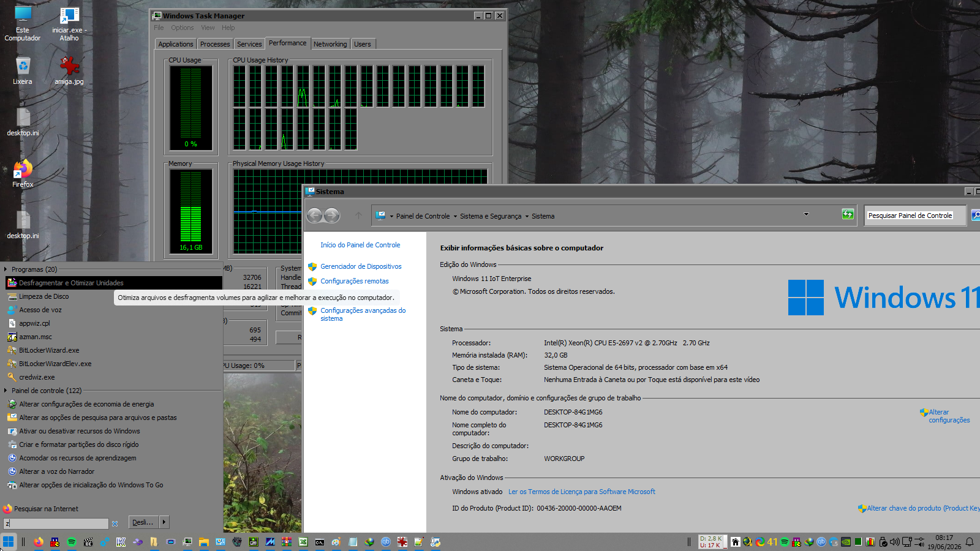Select the amiga.jpg desktop file

tap(69, 70)
